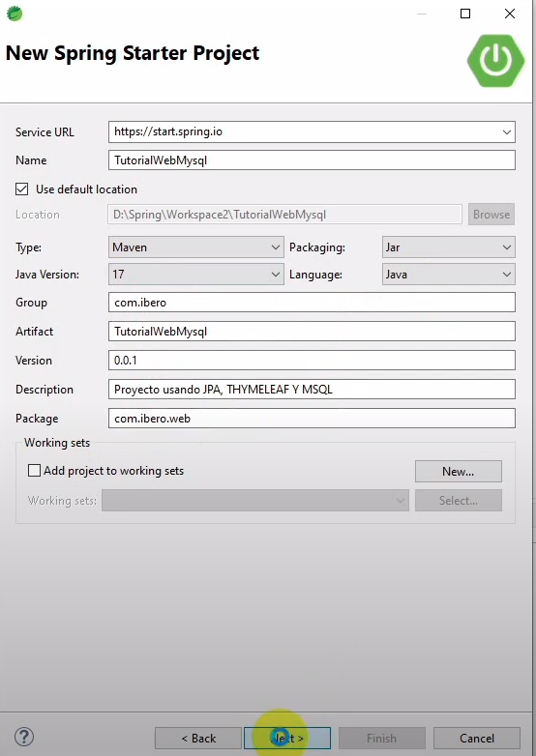Click the Service URL label
536x756 pixels.
coord(45,132)
